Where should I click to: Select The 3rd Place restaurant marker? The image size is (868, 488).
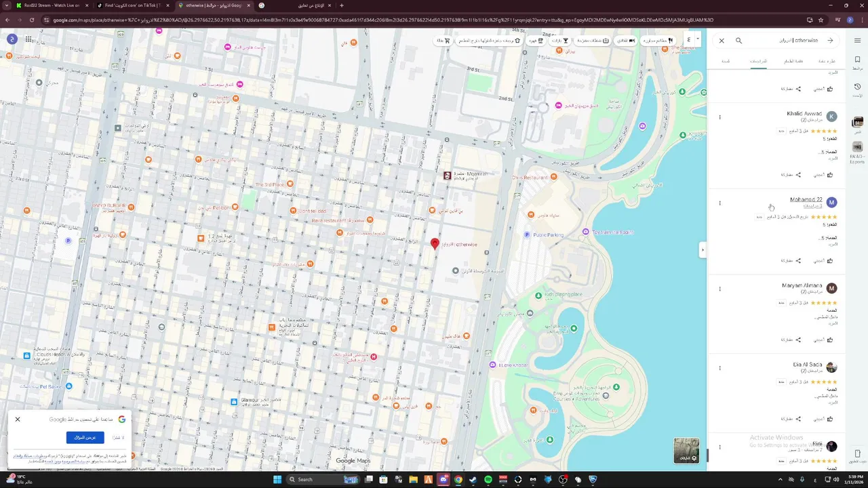290,184
